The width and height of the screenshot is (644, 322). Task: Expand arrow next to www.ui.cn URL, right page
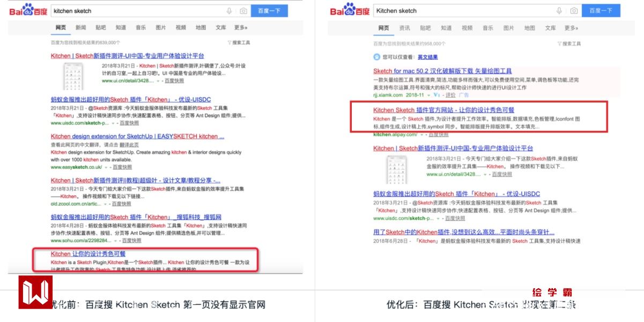tap(485, 174)
